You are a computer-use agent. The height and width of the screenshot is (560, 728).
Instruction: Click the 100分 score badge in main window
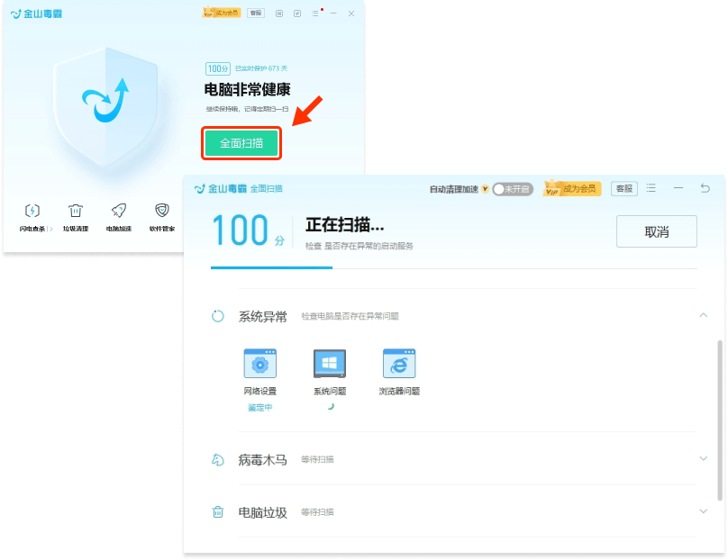(x=218, y=68)
